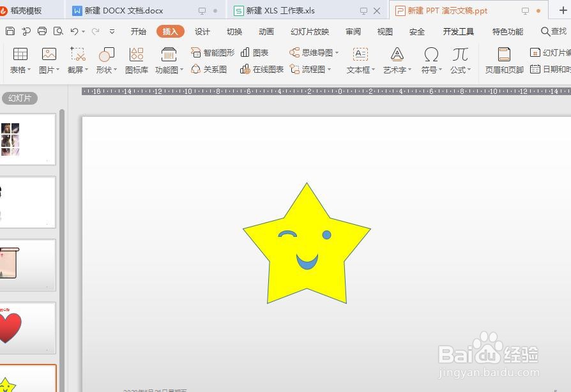Insert 智能图形 smart graphic
The image size is (571, 392).
[213, 53]
